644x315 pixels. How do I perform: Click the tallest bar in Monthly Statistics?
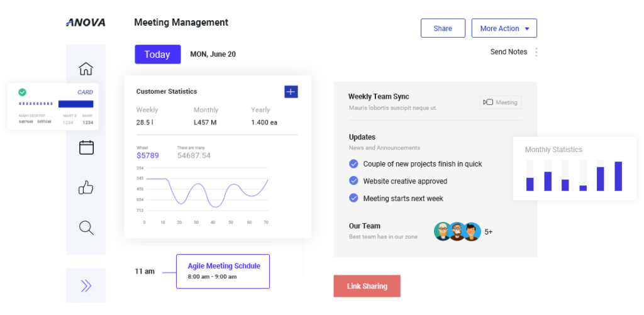click(618, 176)
